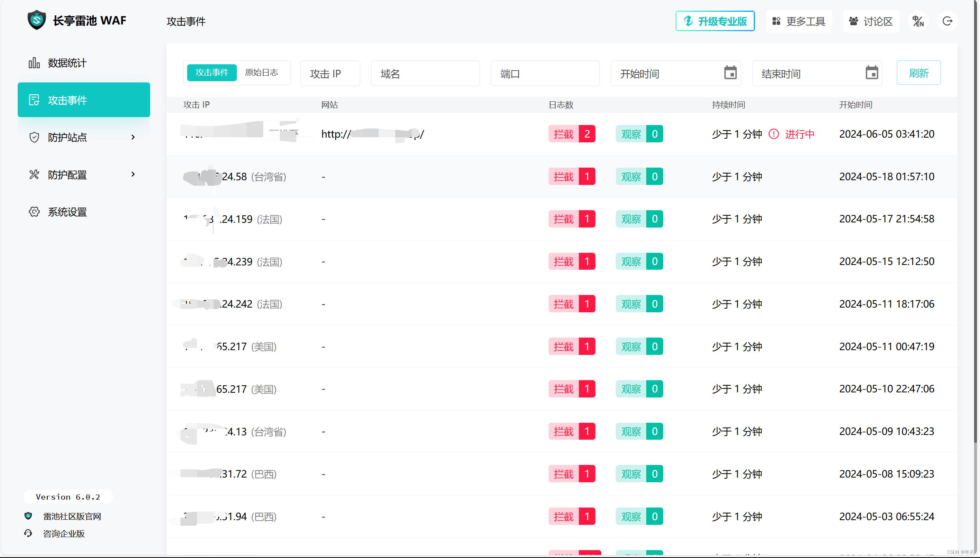Select the 攻击事件 toggle segment

[212, 73]
